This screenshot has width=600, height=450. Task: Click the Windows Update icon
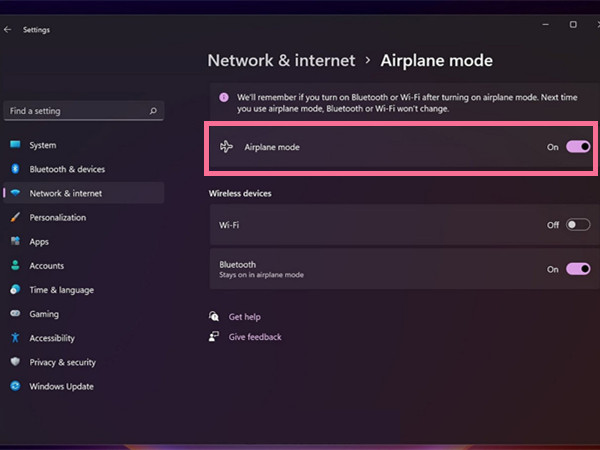tap(15, 386)
